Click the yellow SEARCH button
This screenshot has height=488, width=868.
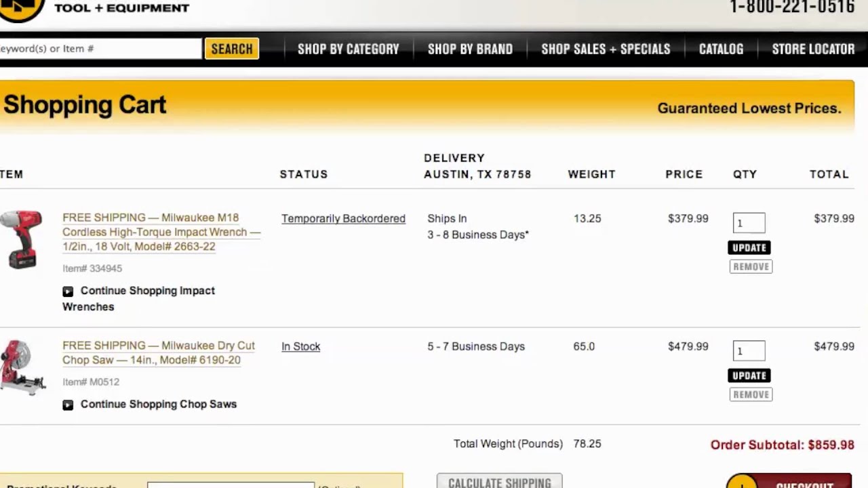[x=232, y=49]
